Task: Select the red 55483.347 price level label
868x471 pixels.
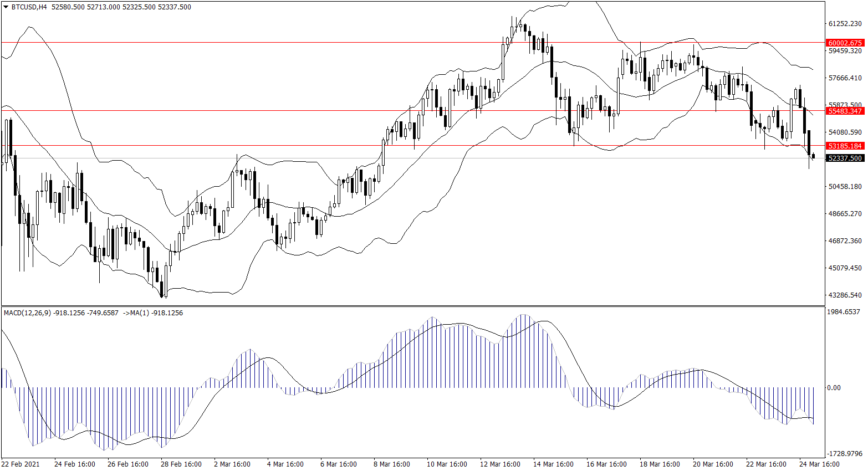Action: 845,111
